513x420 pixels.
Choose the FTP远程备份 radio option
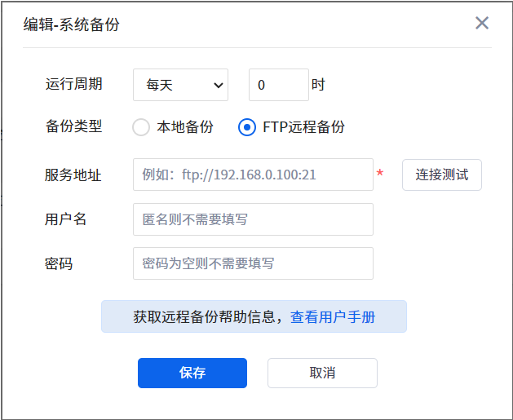pyautogui.click(x=247, y=127)
